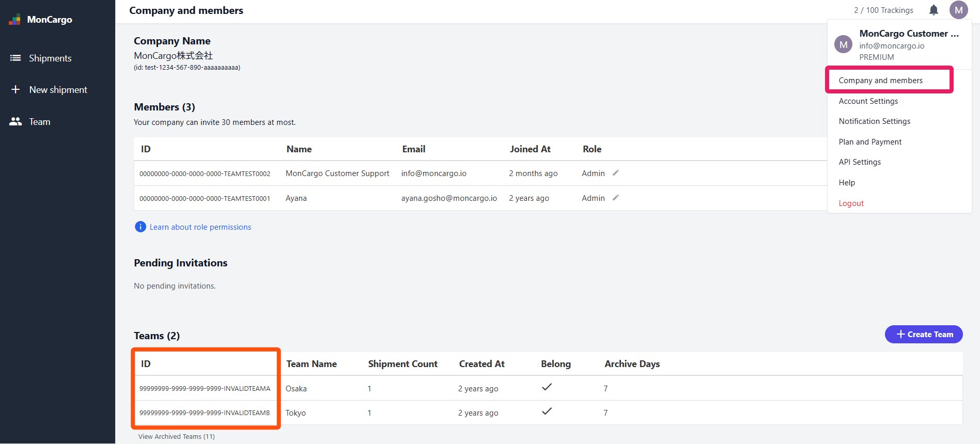The width and height of the screenshot is (980, 444).
Task: Go to Plan and Payment
Action: tap(870, 142)
